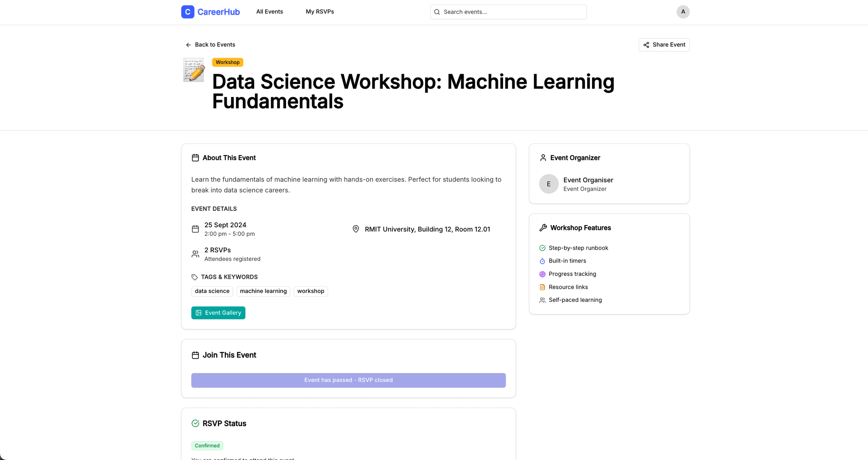Open the user avatar menu
Viewport: 868px width, 460px height.
[x=683, y=12]
